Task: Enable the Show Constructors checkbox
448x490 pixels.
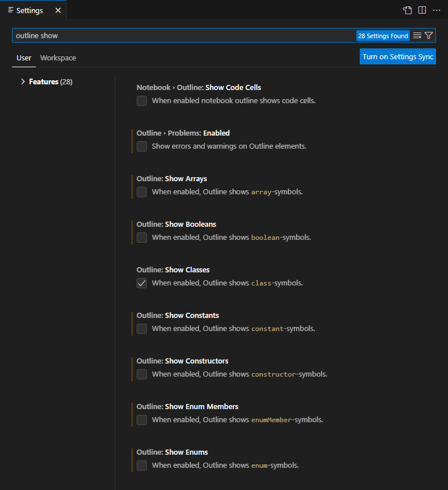Action: click(141, 374)
